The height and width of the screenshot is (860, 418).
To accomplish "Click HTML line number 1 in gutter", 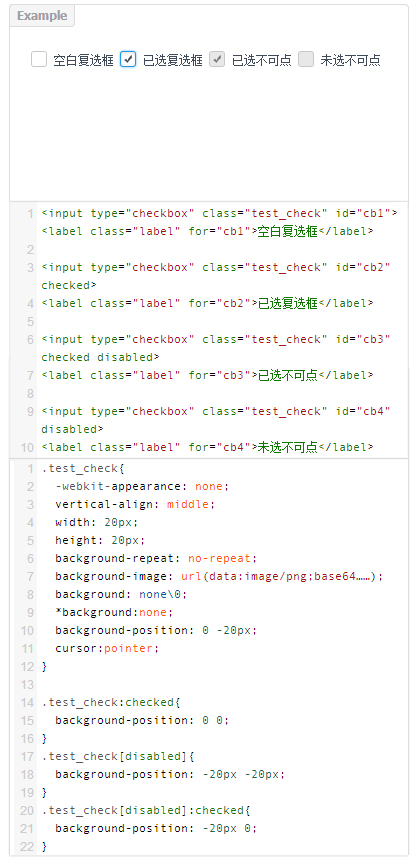I will [x=30, y=213].
